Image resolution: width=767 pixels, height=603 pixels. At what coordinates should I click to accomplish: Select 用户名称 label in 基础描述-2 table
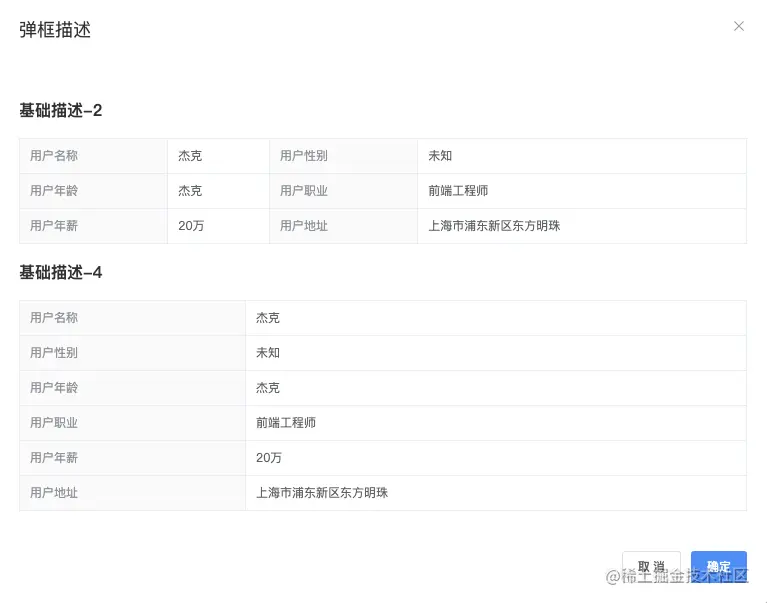click(x=54, y=156)
